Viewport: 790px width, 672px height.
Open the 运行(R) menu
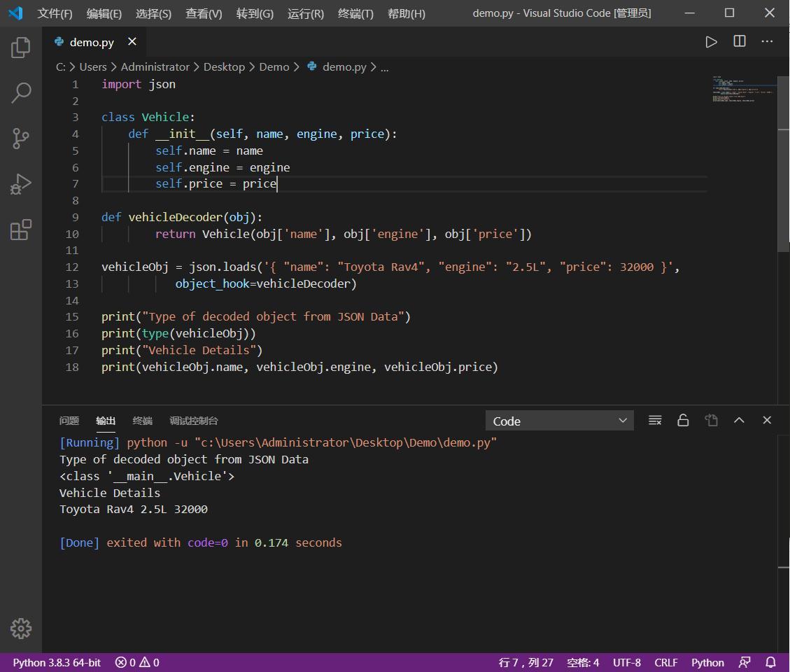pyautogui.click(x=305, y=13)
